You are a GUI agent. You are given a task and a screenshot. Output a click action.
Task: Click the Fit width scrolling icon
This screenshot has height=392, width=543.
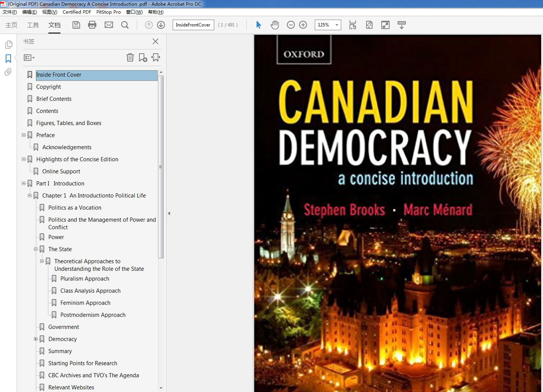pos(353,25)
